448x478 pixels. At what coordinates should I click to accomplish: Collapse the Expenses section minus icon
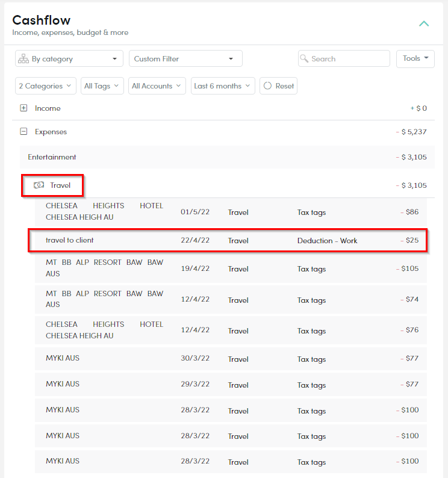tap(23, 131)
